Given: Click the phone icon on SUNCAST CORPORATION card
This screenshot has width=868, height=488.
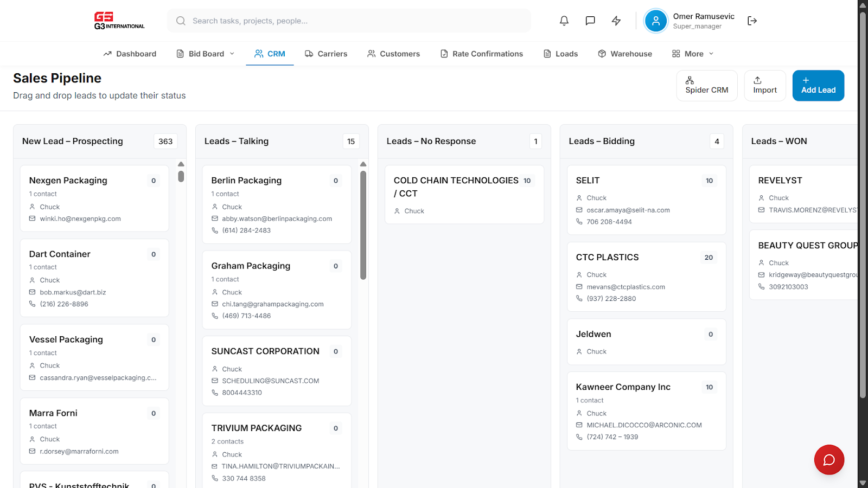Looking at the screenshot, I should 215,393.
